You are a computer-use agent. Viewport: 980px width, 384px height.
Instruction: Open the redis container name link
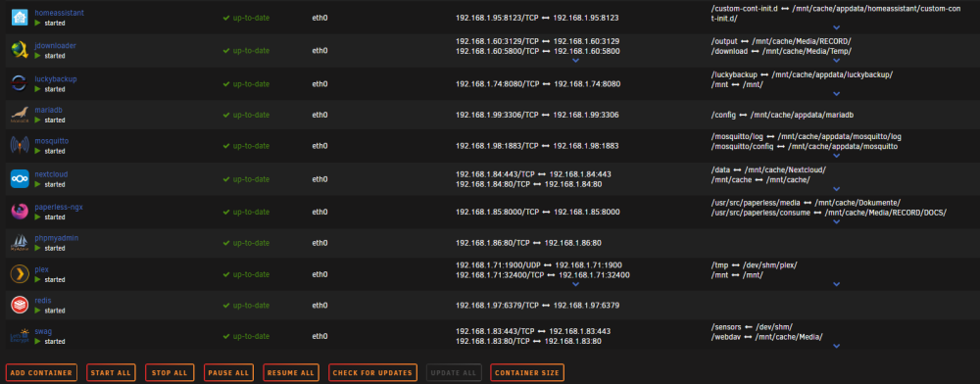coord(43,301)
